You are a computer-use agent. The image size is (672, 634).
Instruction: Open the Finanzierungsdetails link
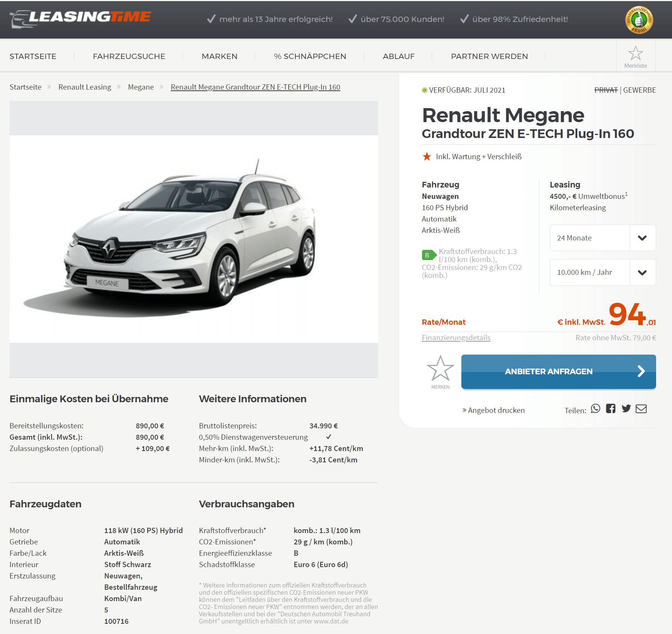pyautogui.click(x=456, y=338)
